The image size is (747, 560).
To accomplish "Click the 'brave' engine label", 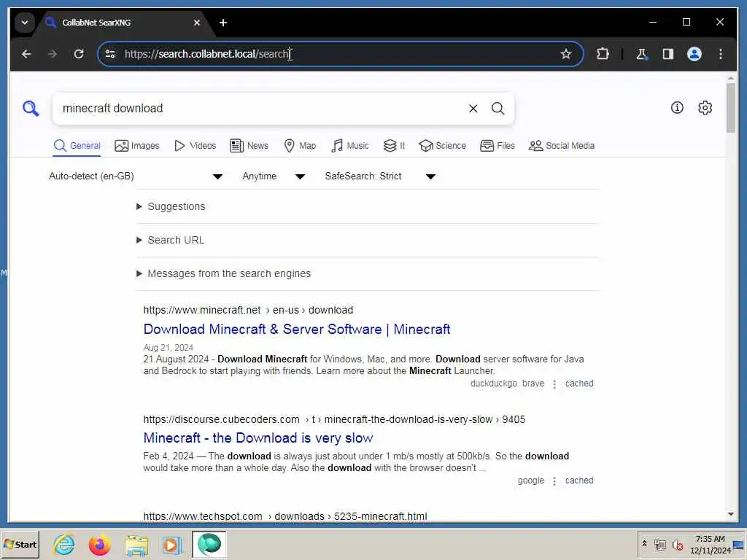I will point(533,384).
